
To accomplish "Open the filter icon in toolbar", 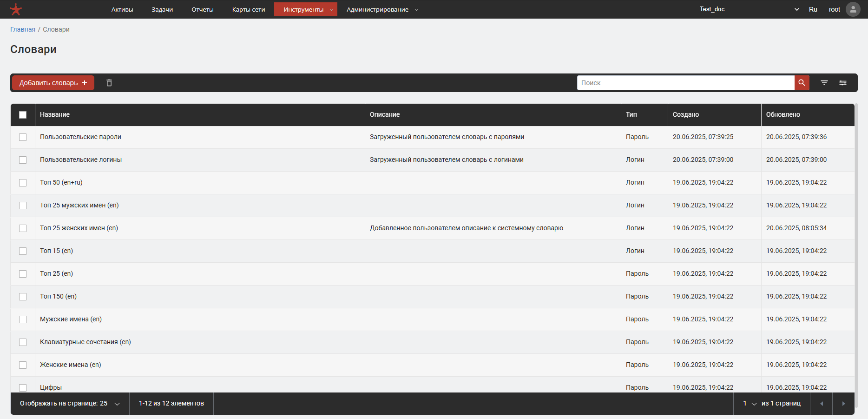I will pyautogui.click(x=824, y=83).
